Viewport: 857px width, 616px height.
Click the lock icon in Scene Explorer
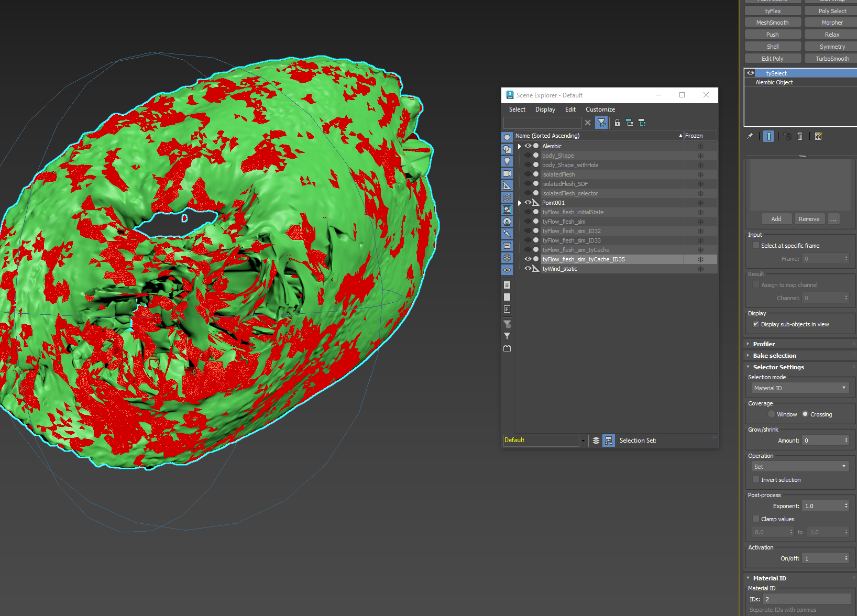pos(617,123)
